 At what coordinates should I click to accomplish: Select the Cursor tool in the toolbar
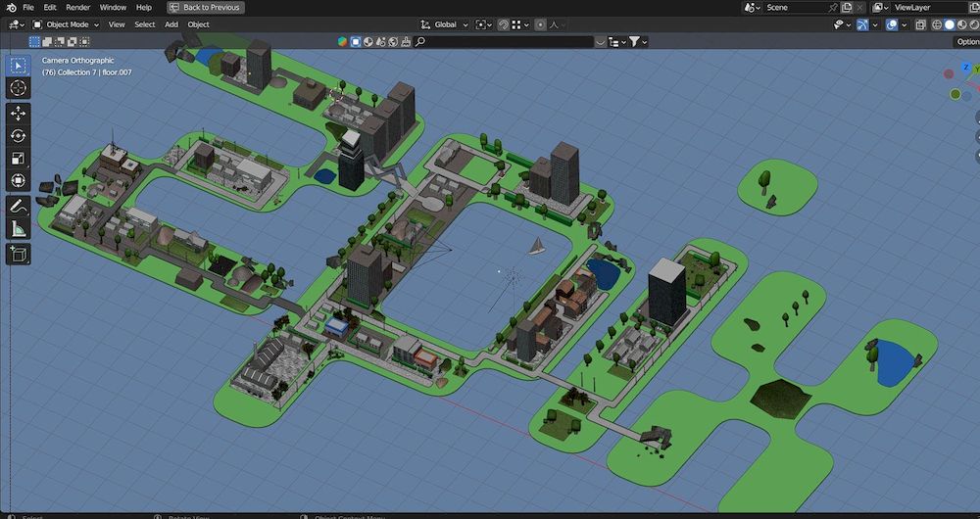[19, 88]
